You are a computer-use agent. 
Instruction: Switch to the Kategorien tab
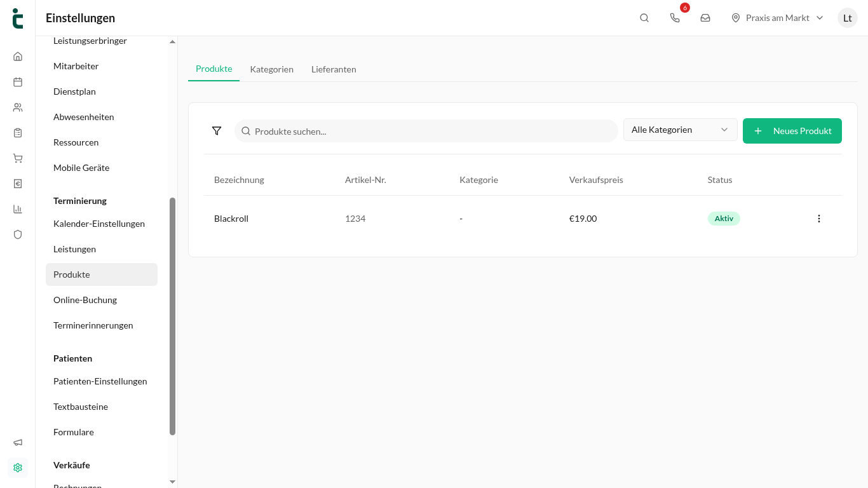click(x=272, y=69)
